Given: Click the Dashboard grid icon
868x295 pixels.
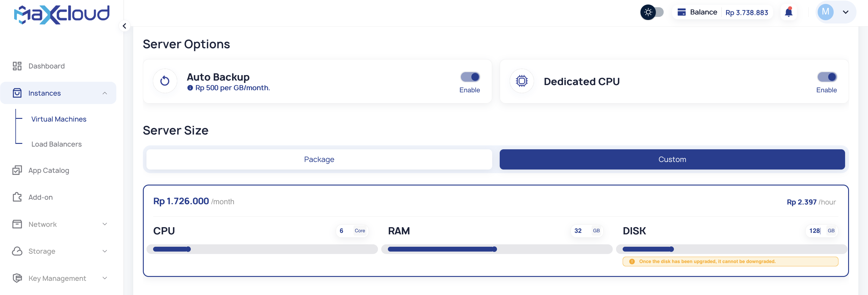Looking at the screenshot, I should click(17, 66).
